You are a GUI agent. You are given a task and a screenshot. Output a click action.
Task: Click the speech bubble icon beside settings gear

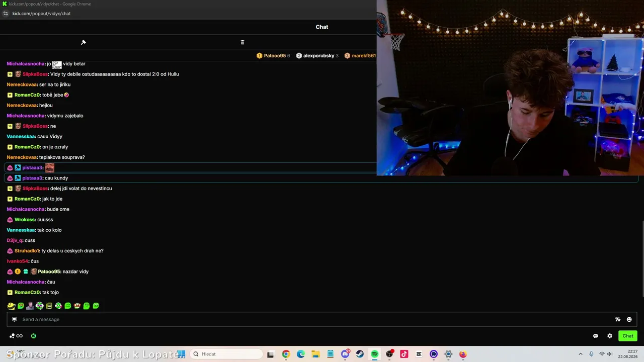click(x=596, y=336)
